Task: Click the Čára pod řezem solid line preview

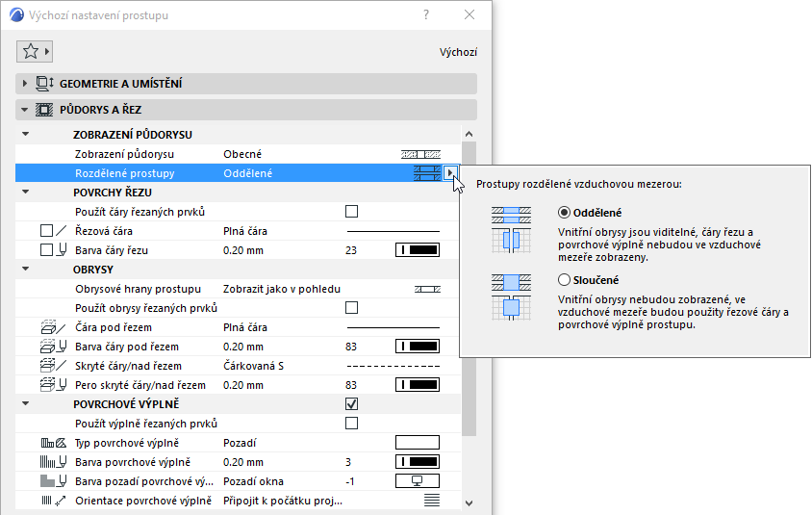Action: pos(393,327)
